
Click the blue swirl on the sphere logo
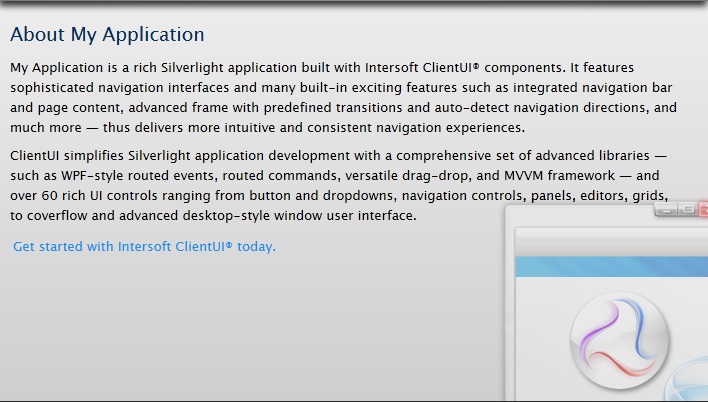[638, 326]
